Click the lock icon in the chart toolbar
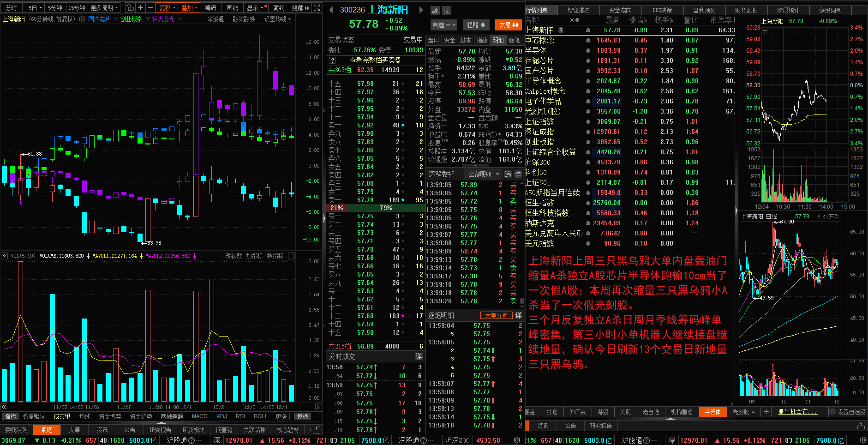This screenshot has height=445, width=868. [x=131, y=8]
